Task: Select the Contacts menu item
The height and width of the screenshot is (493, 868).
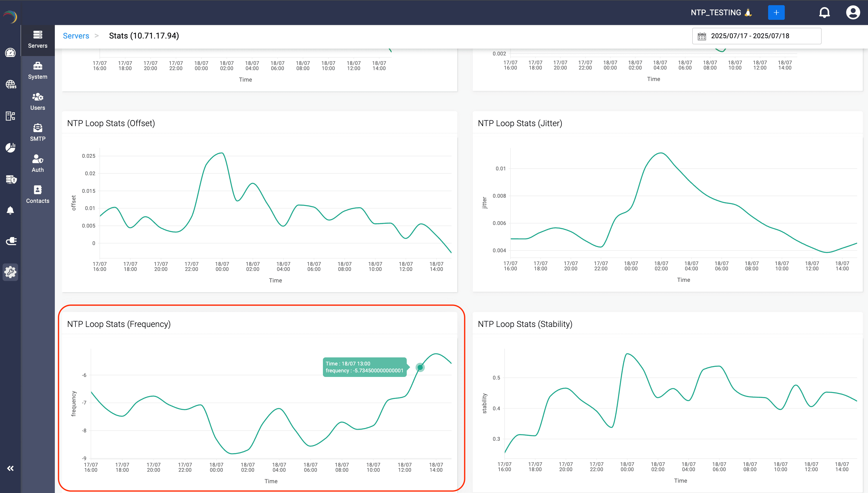Action: [x=38, y=194]
